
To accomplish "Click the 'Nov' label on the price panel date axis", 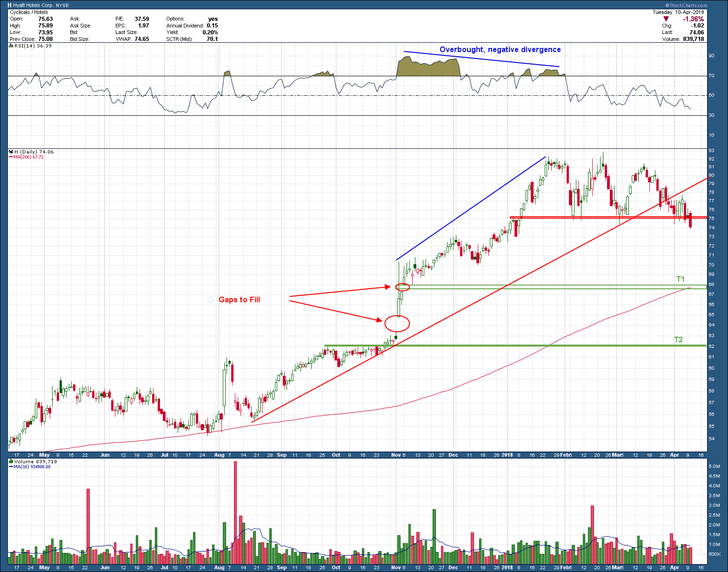I will [x=396, y=455].
